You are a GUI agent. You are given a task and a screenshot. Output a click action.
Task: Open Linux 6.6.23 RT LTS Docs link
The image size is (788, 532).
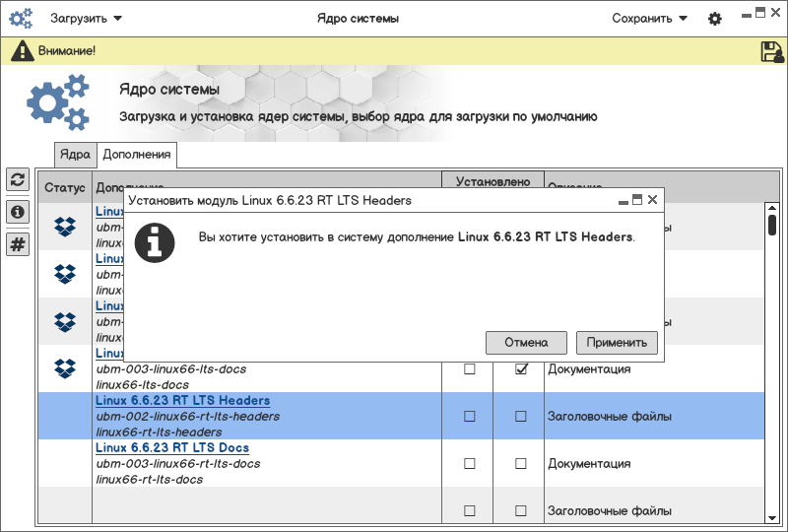pyautogui.click(x=172, y=448)
